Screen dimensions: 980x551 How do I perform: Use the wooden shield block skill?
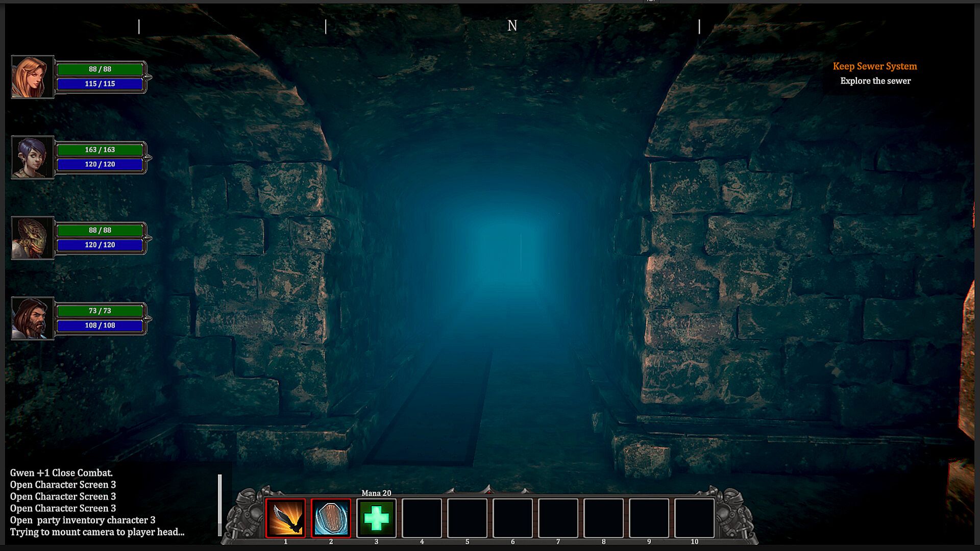[x=331, y=518]
